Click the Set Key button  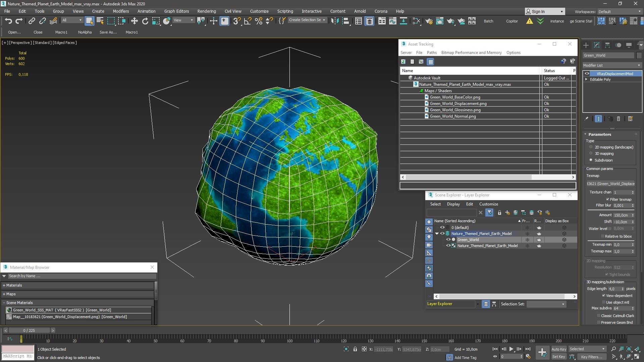pos(558,357)
